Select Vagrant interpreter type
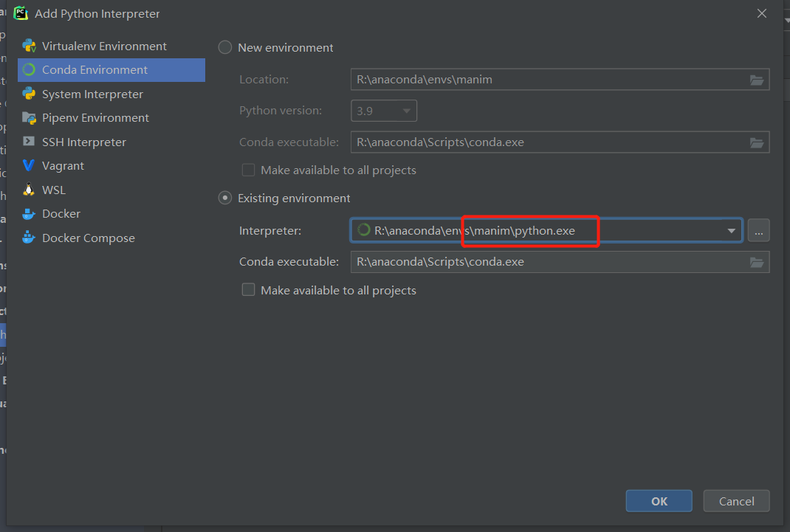This screenshot has height=532, width=790. [x=111, y=165]
